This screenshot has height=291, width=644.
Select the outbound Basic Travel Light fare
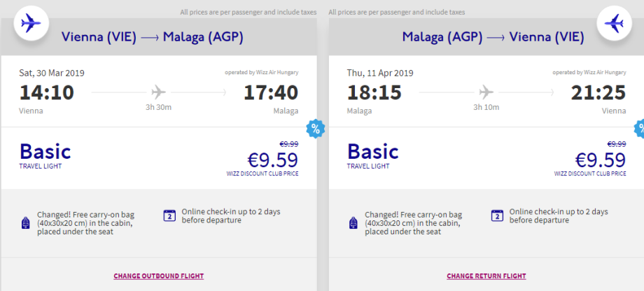(45, 155)
